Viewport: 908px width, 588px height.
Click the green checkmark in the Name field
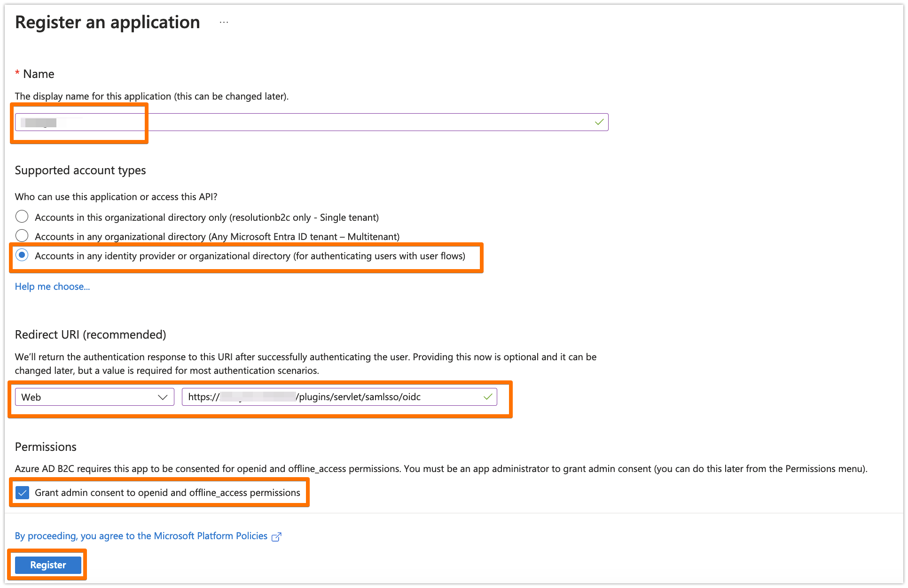pyautogui.click(x=599, y=122)
